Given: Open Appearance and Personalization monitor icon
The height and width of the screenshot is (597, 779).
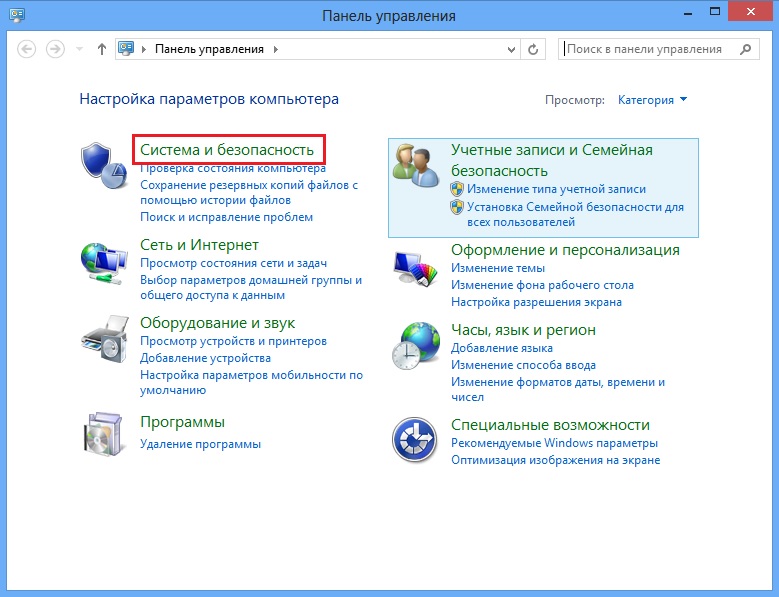Looking at the screenshot, I should pos(415,268).
